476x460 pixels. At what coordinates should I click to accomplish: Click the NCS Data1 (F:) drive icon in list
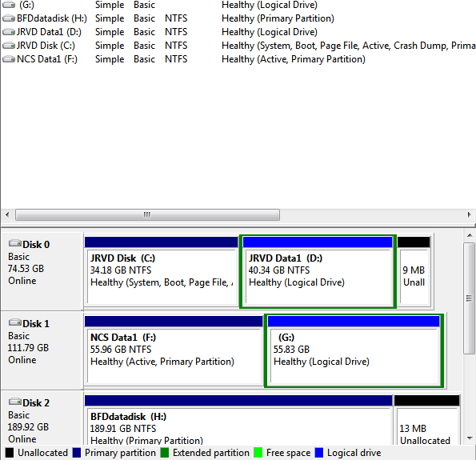tap(9, 59)
